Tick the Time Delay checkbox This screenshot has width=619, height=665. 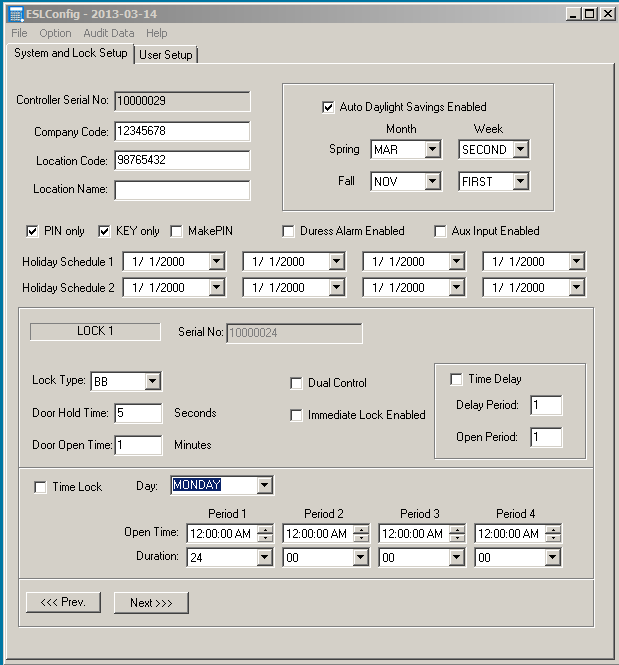click(456, 379)
